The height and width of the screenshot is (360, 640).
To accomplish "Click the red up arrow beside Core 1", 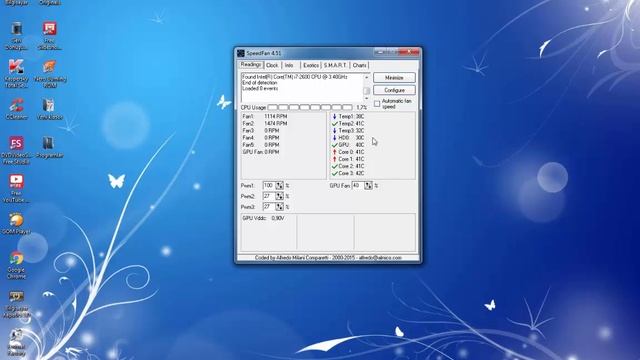I will tap(335, 159).
